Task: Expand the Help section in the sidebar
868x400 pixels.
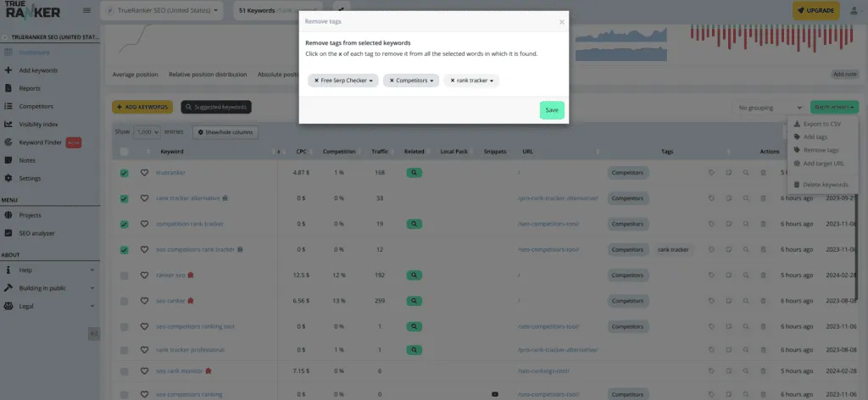Action: 48,270
